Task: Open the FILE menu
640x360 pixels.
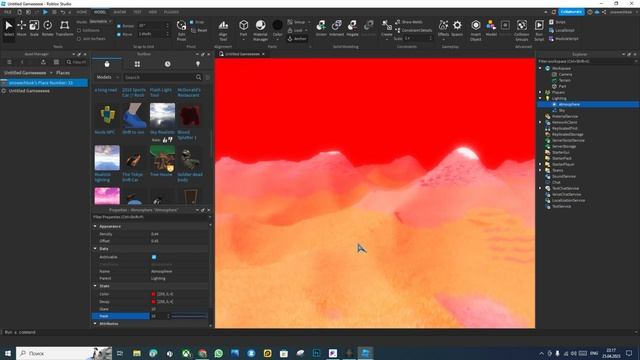Action: [8, 12]
